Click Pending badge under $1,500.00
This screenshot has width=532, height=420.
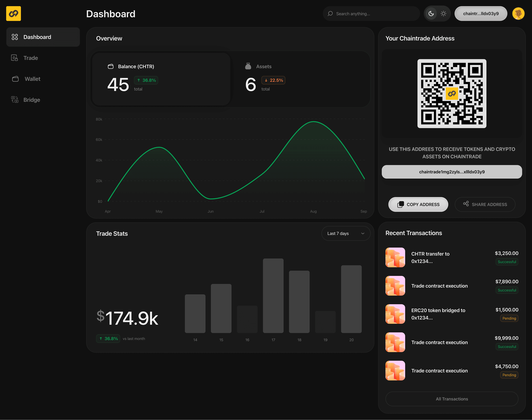pyautogui.click(x=509, y=318)
